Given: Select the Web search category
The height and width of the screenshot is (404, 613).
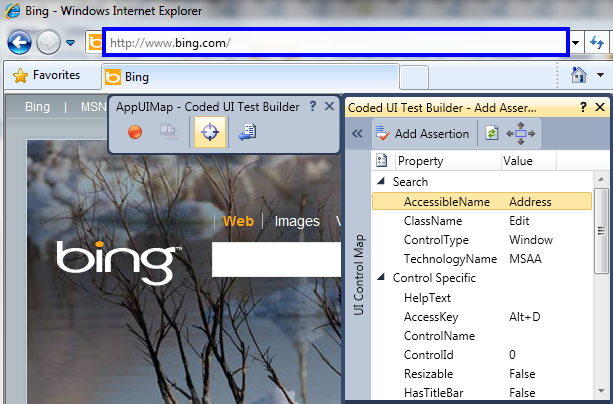Looking at the screenshot, I should pos(238,221).
